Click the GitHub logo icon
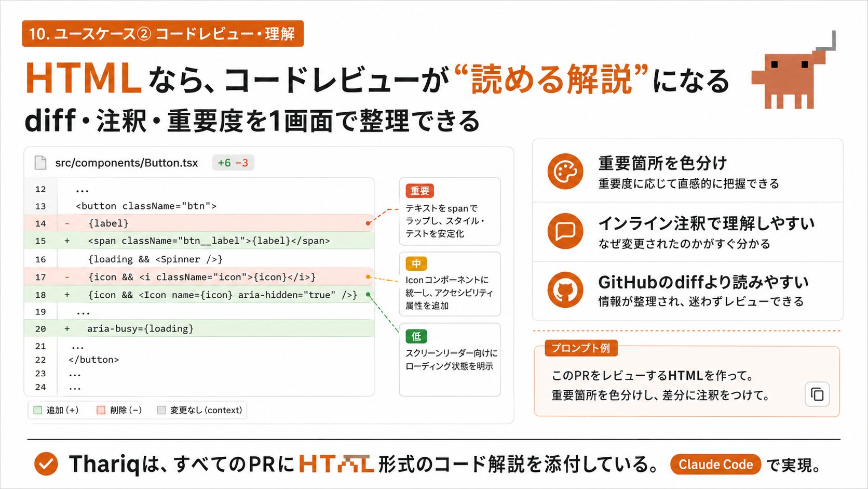This screenshot has width=868, height=489. [565, 290]
